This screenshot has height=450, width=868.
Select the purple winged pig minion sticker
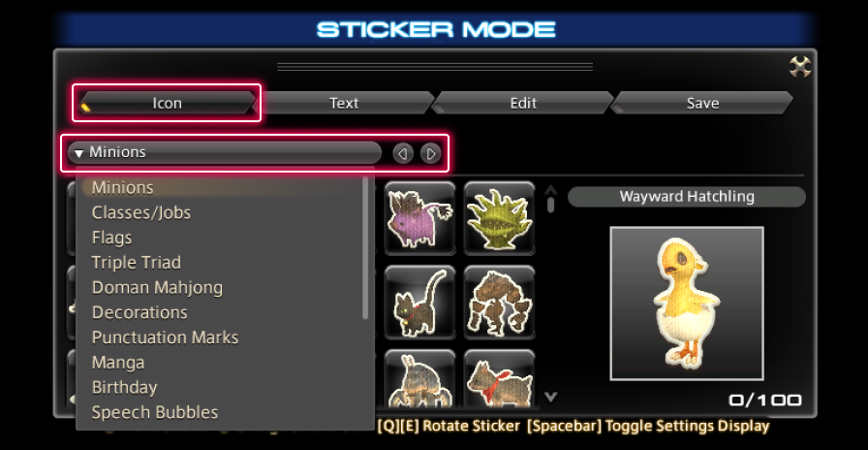pyautogui.click(x=420, y=218)
